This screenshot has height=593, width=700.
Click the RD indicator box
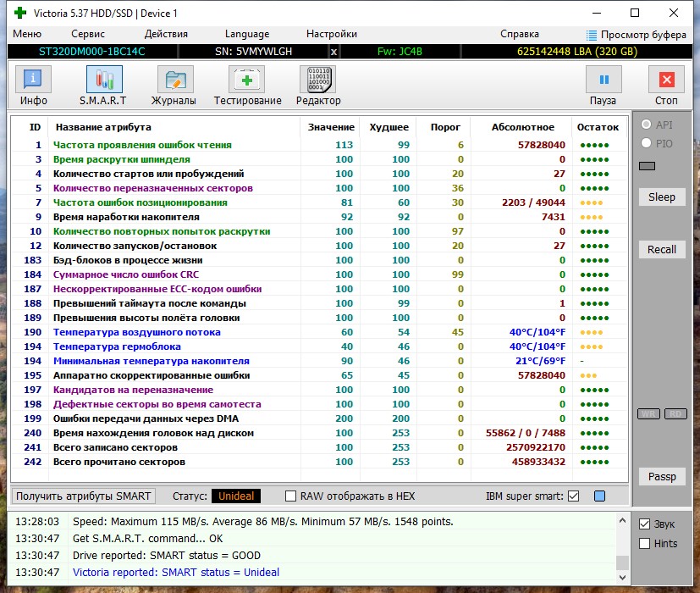tap(675, 413)
